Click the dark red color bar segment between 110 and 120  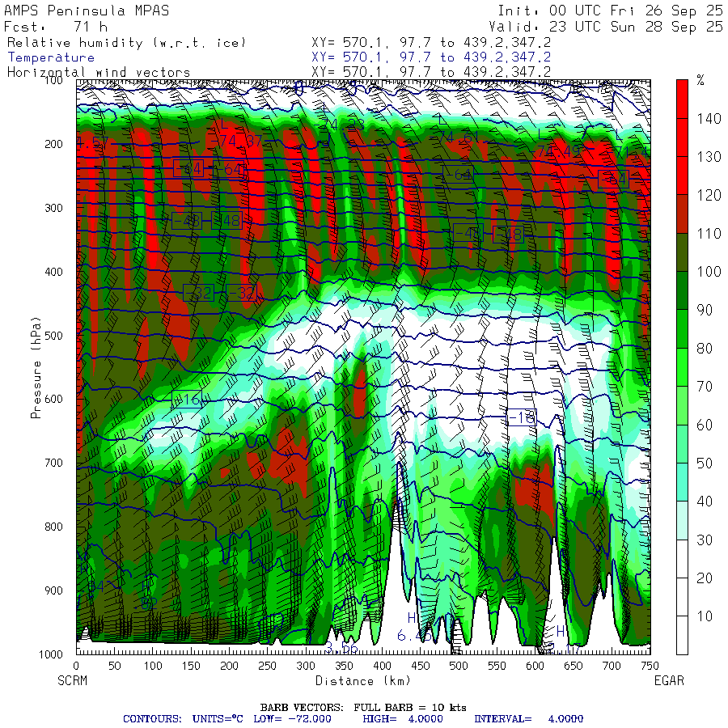click(x=682, y=214)
